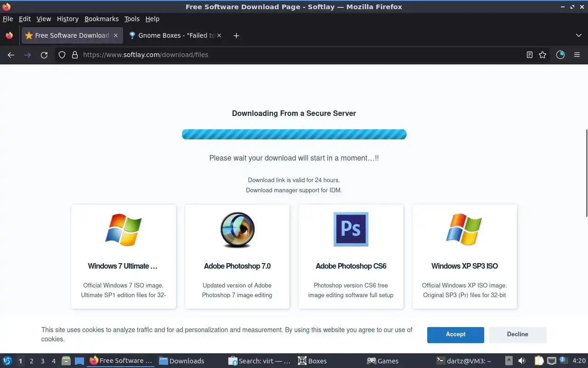The image size is (588, 368).
Task: Open the View menu
Action: coord(44,19)
